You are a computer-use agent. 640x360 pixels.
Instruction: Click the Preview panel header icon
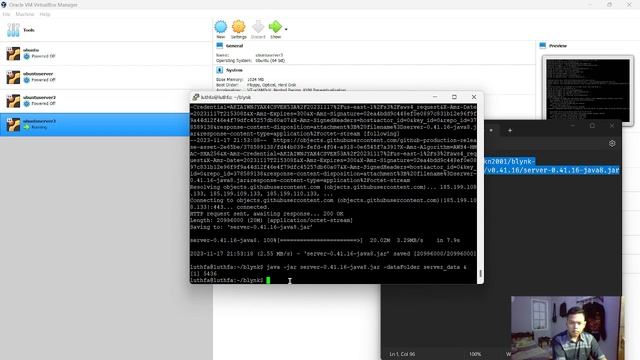click(543, 46)
